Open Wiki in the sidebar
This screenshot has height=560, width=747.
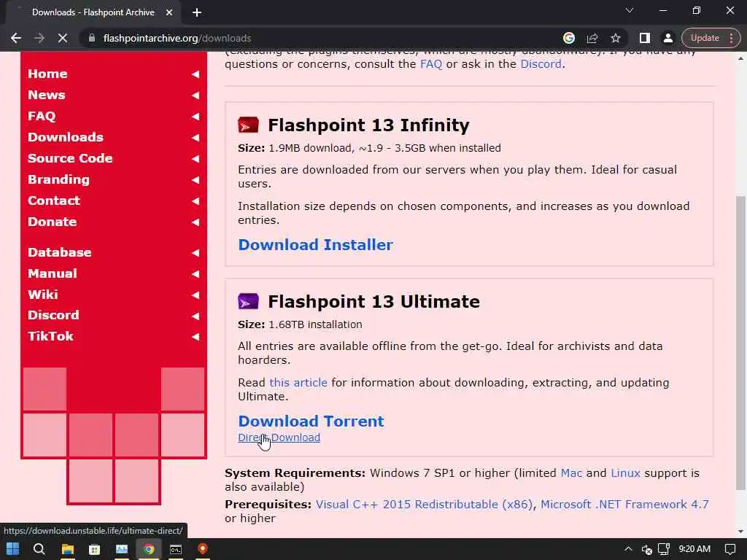42,295
